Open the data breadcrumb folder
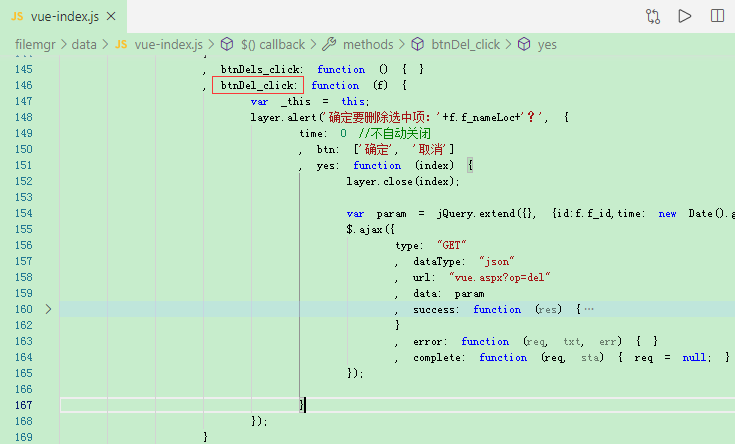 (x=84, y=45)
